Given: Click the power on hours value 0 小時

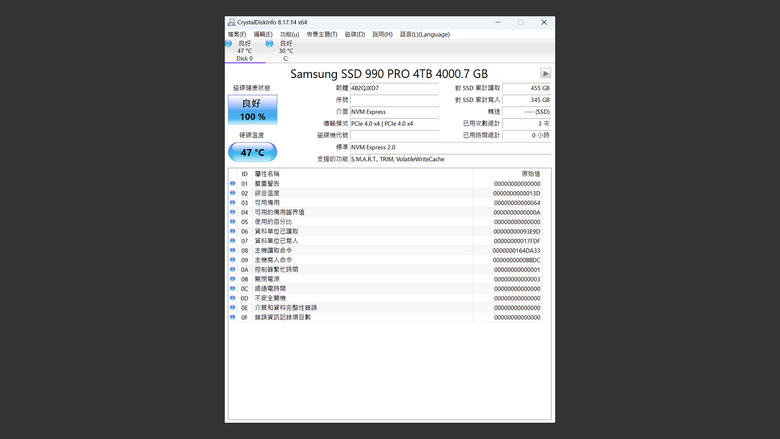Looking at the screenshot, I should pos(527,135).
